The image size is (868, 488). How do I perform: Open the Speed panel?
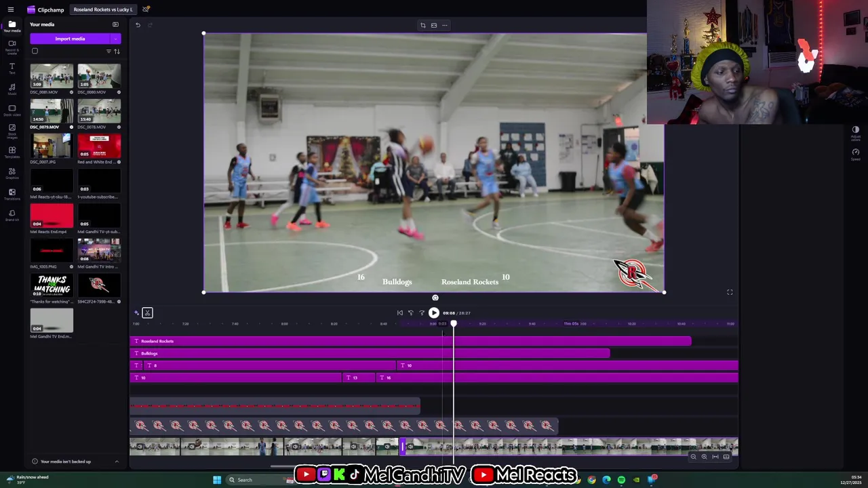click(856, 154)
